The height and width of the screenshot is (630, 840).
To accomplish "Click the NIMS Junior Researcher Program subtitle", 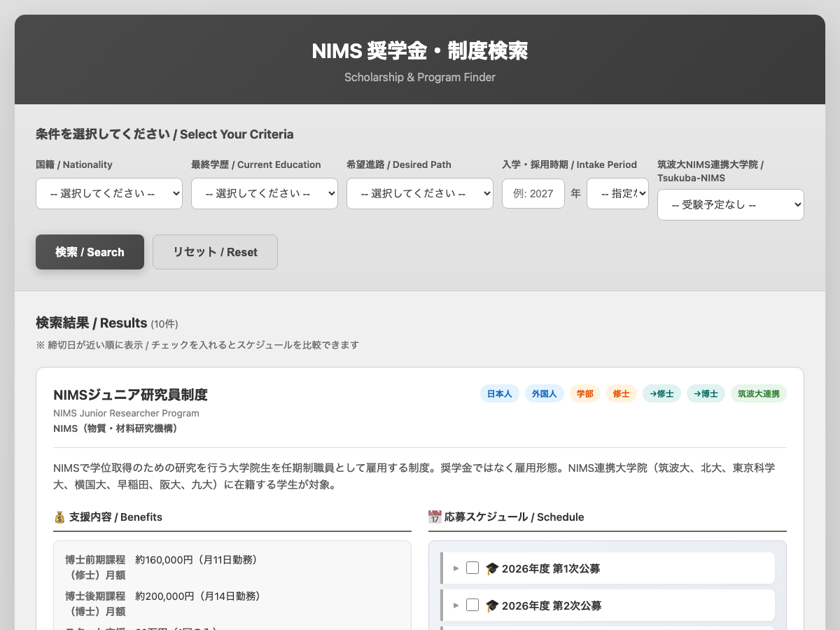I will pyautogui.click(x=126, y=413).
